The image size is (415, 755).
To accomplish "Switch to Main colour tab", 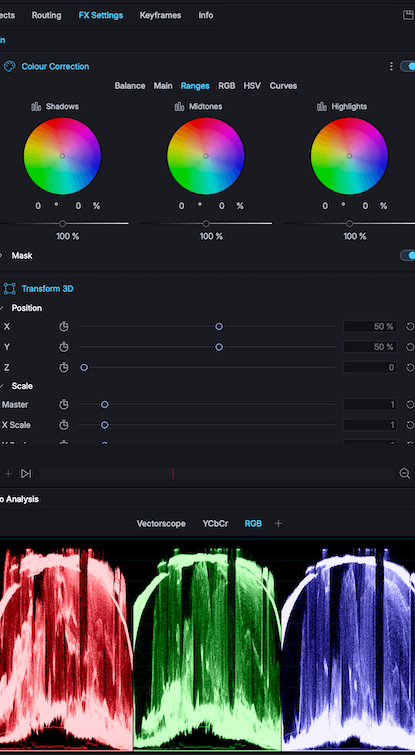I will (163, 86).
